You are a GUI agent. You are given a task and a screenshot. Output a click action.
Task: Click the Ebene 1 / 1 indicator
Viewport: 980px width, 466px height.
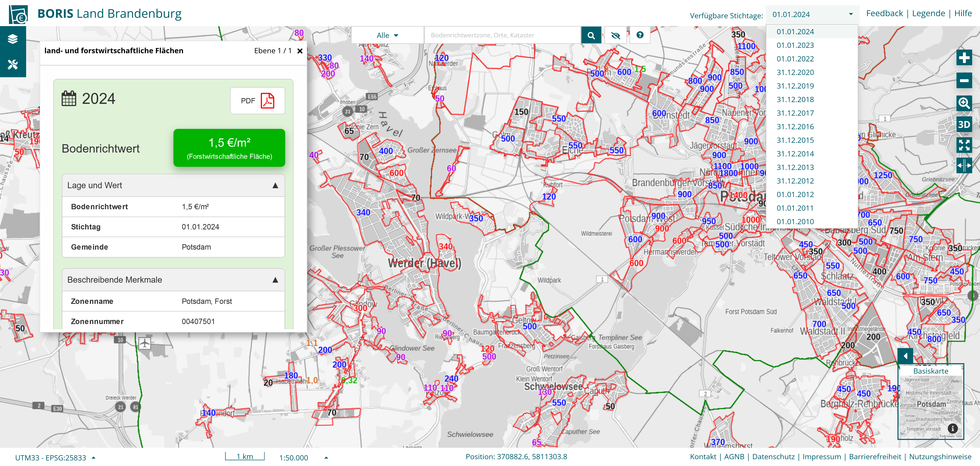tap(273, 51)
